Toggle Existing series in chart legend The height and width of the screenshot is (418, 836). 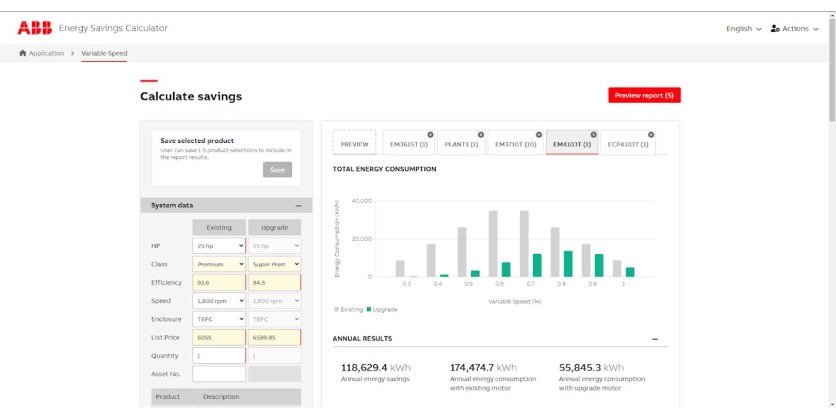350,309
